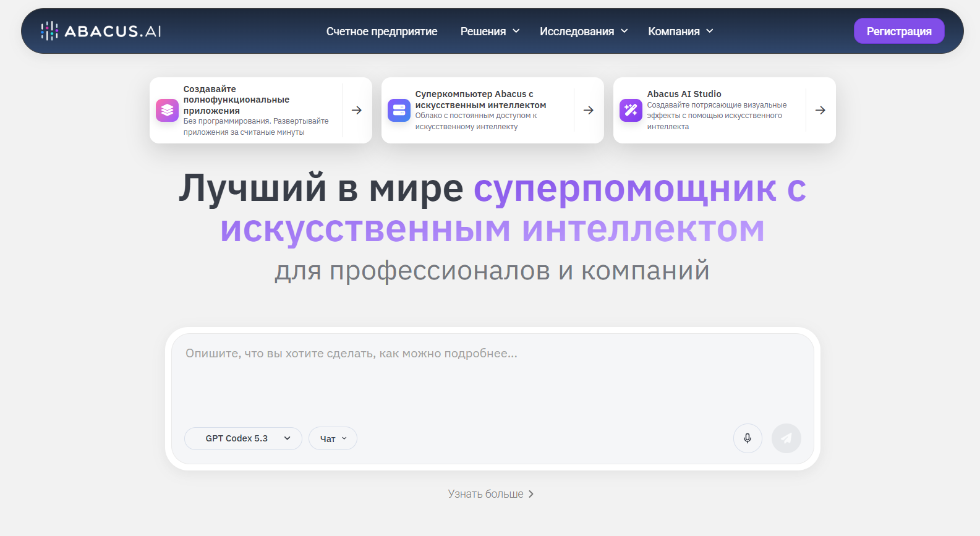Click the 'Лучший в мире суперпомощник' headline

point(492,208)
